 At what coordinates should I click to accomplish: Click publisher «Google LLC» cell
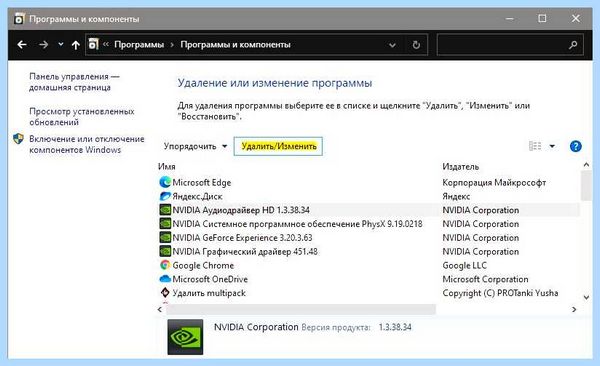point(464,265)
